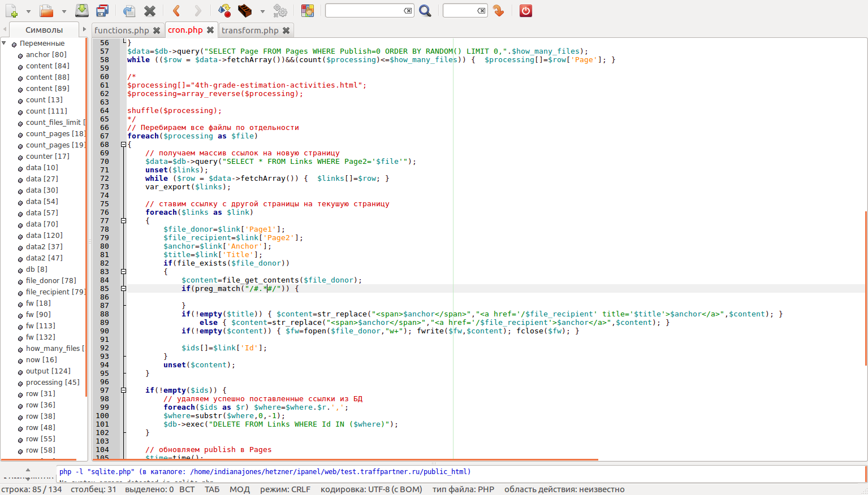Jump to the entered line number

tap(498, 11)
